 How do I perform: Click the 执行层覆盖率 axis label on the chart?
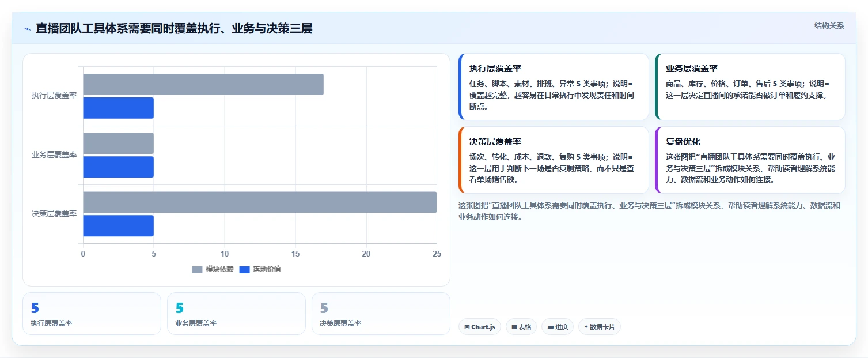[54, 96]
